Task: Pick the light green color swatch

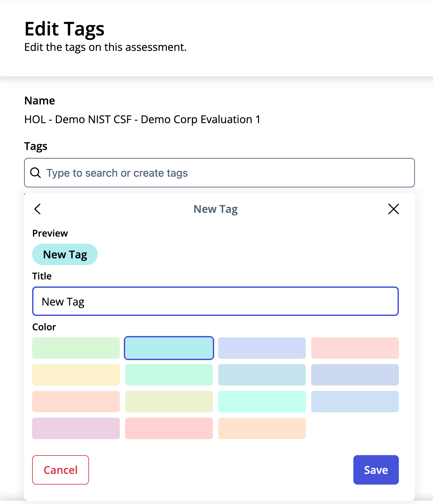Action: [76, 348]
